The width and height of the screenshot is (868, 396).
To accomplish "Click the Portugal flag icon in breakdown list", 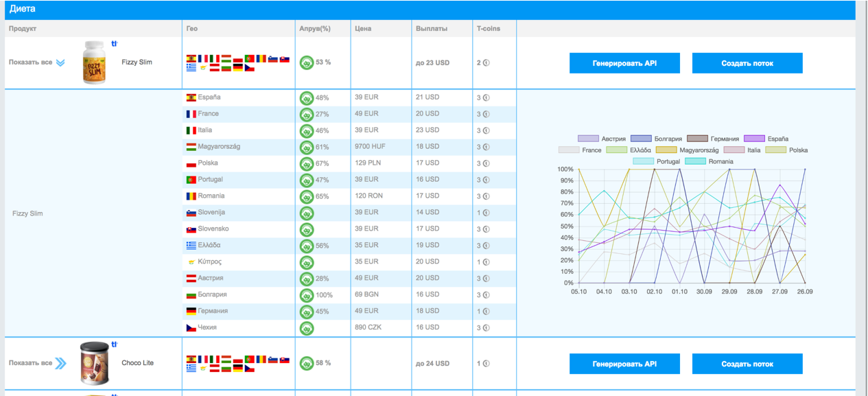I will click(x=191, y=180).
